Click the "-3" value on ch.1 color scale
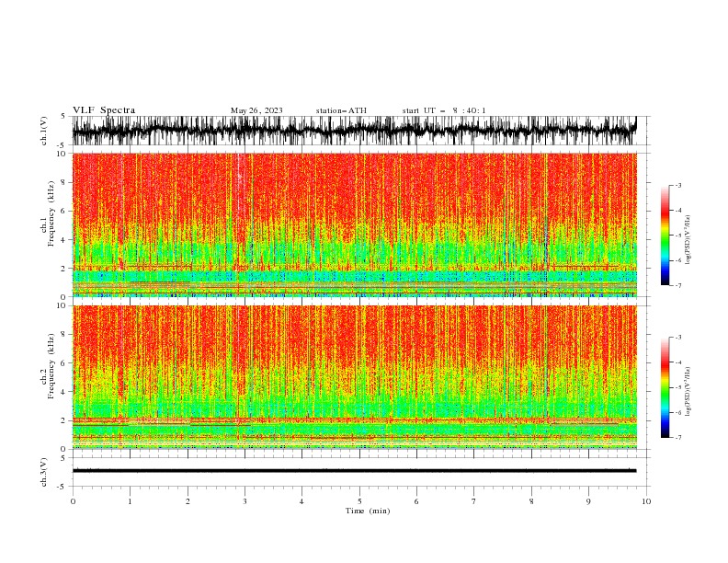The image size is (728, 563). coord(677,185)
